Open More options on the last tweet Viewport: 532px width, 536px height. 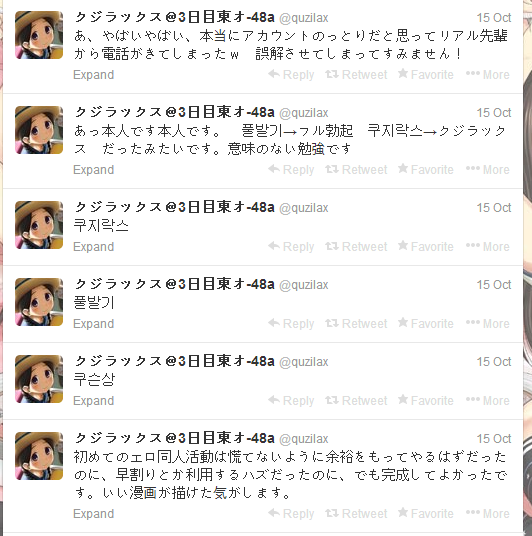(x=488, y=513)
